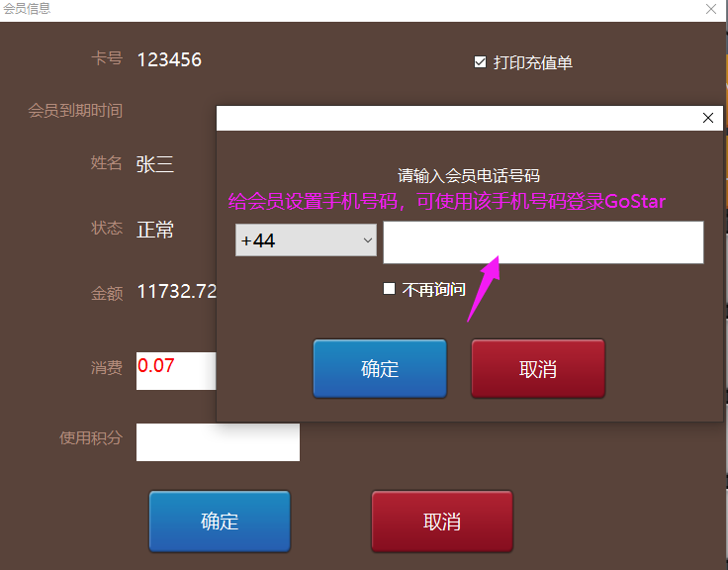Screen dimensions: 728x570
Task: Enable the 不再询问 checkbox
Action: pos(389,289)
